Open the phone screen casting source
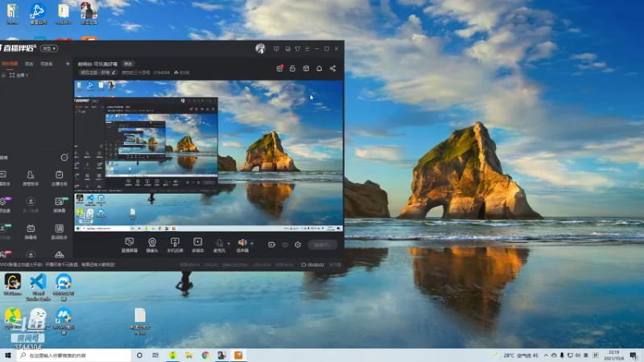The height and width of the screenshot is (362, 644). (175, 245)
